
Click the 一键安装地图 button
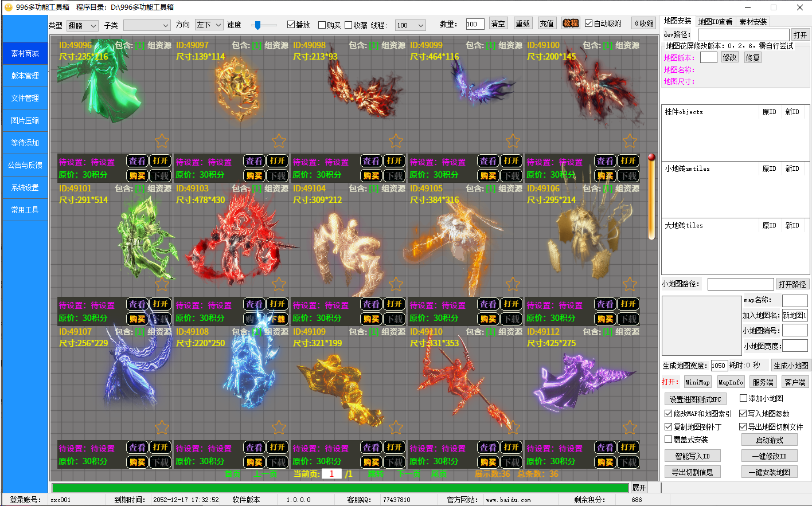(x=769, y=472)
